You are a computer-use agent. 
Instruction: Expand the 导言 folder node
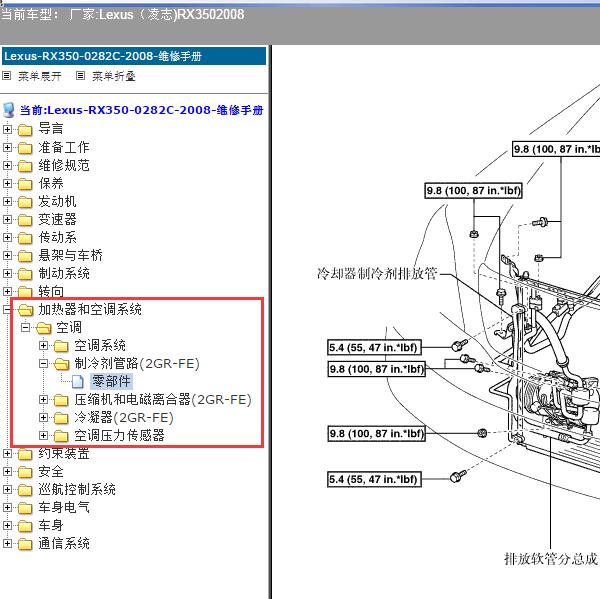click(x=7, y=129)
